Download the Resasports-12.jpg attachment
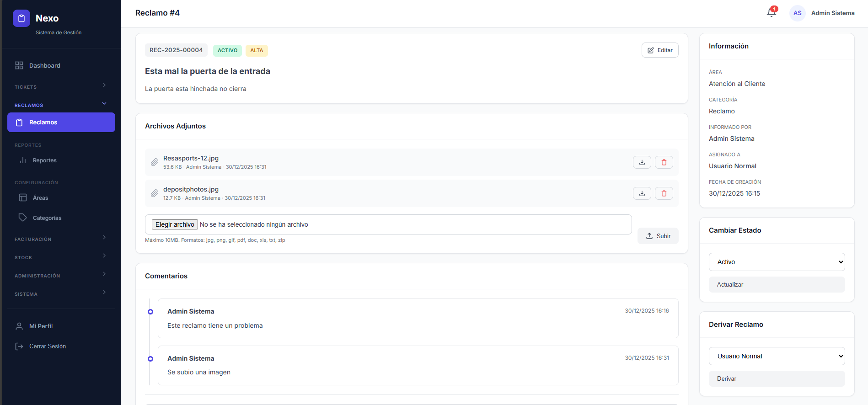 click(x=642, y=162)
